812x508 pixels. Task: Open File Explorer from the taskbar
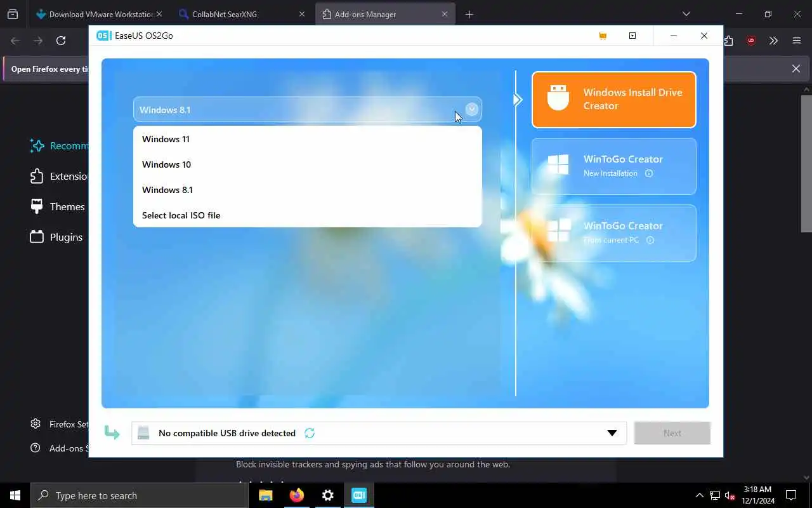point(265,495)
